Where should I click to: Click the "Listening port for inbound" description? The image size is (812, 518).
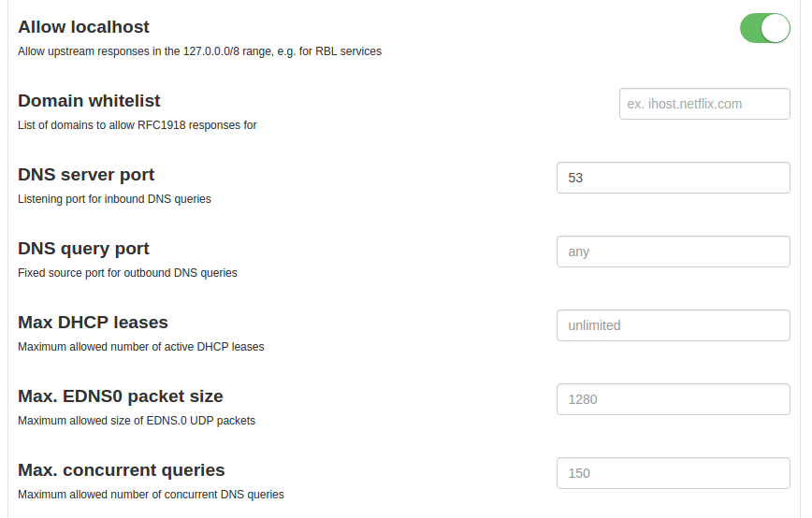tap(114, 199)
